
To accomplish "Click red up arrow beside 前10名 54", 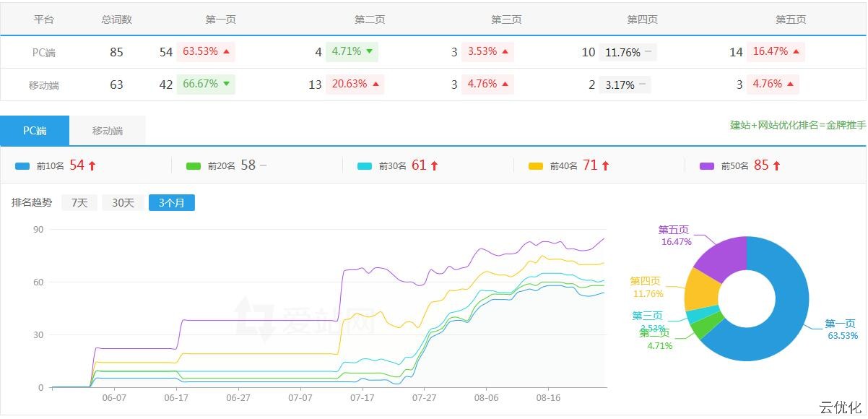I will [x=92, y=166].
